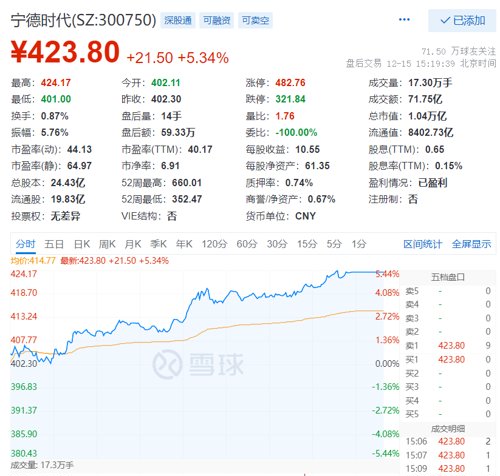Toggle the 已添加 watchlist button

462,21
